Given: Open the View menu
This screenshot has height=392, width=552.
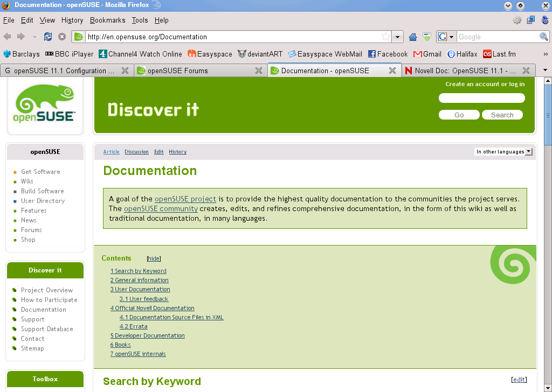Looking at the screenshot, I should pos(47,20).
